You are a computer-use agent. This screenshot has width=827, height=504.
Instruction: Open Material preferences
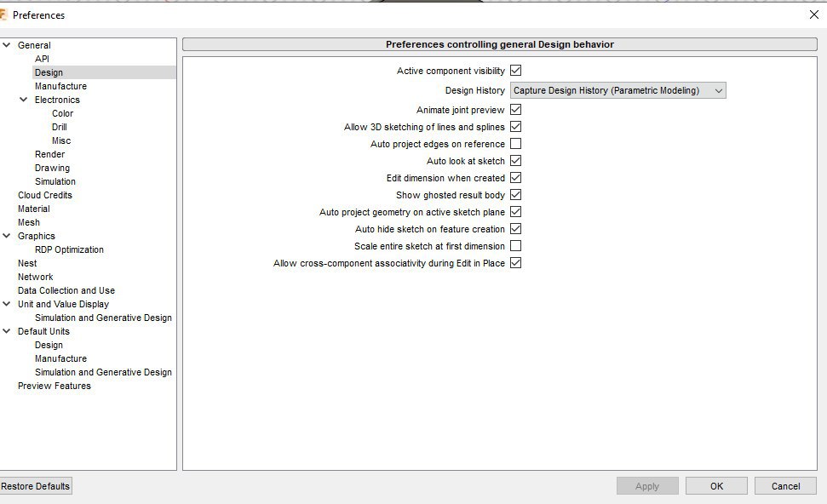[34, 209]
